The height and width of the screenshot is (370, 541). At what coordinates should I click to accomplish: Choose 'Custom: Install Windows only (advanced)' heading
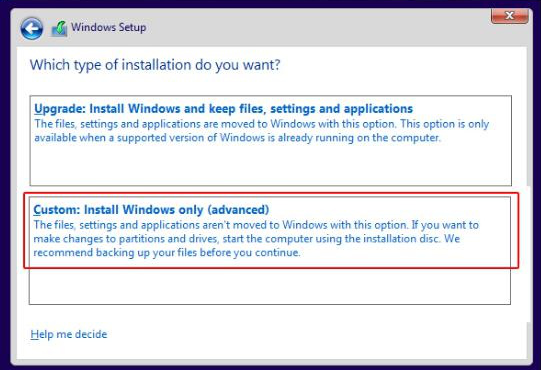tap(151, 210)
